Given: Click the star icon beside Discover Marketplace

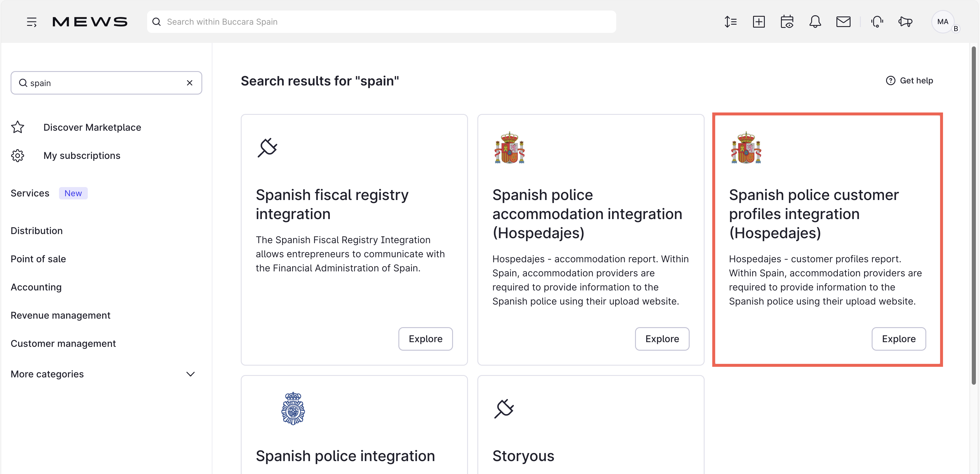Looking at the screenshot, I should [x=18, y=127].
